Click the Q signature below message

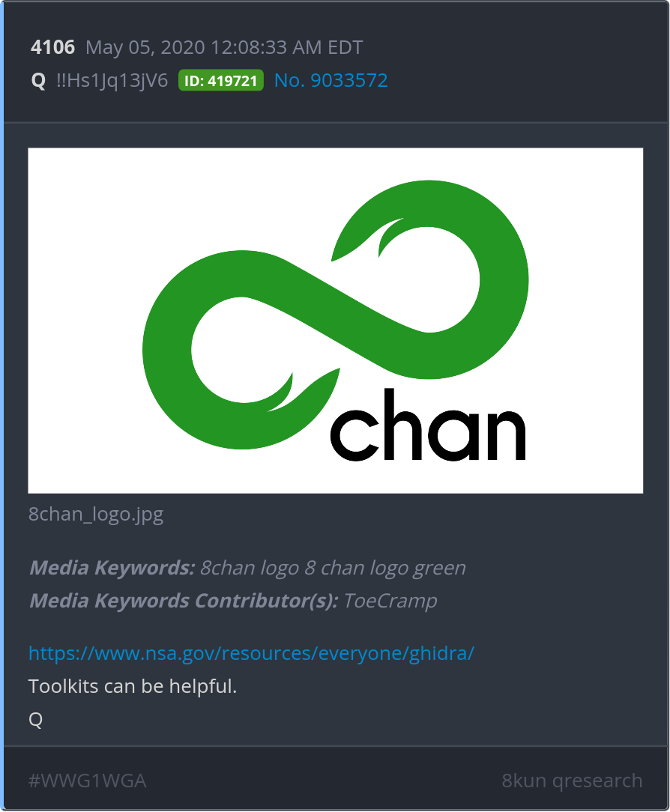click(36, 719)
